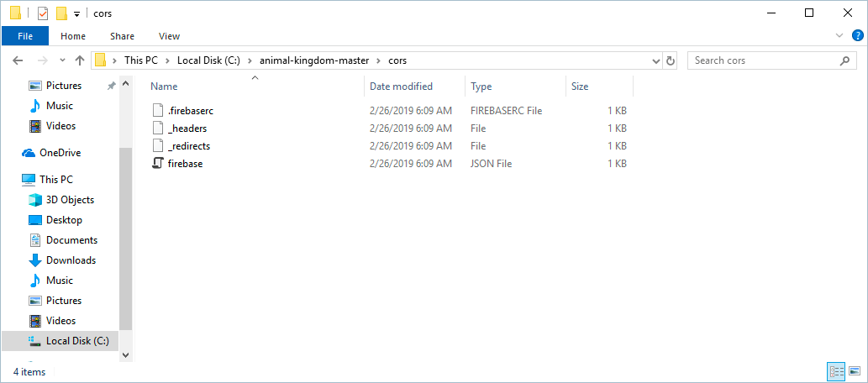The width and height of the screenshot is (868, 383).
Task: Sort files by Date modified column
Action: click(402, 87)
